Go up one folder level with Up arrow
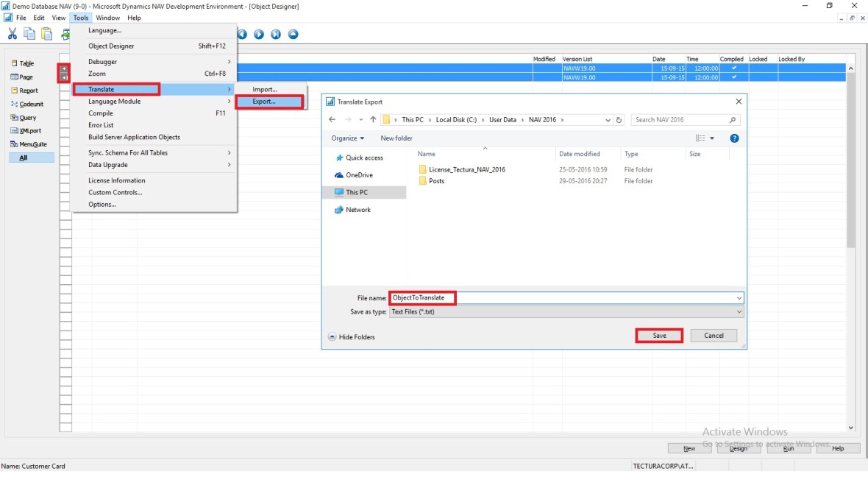This screenshot has width=868, height=488. (373, 120)
